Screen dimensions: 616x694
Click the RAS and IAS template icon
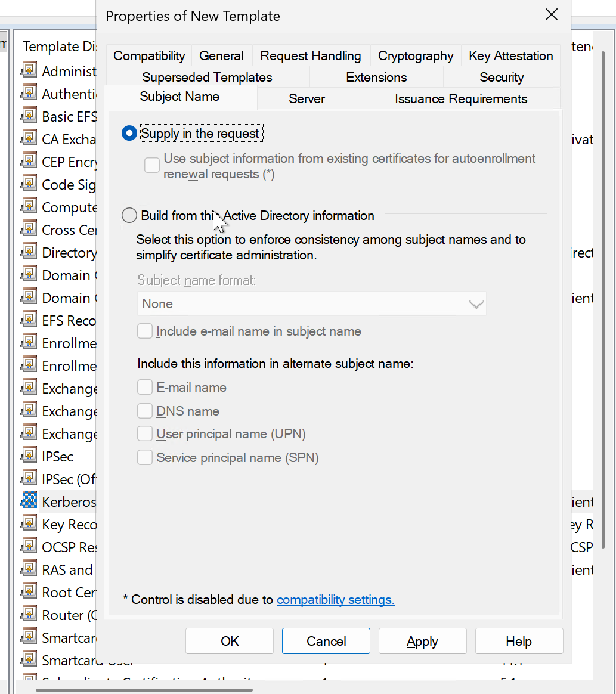point(29,569)
